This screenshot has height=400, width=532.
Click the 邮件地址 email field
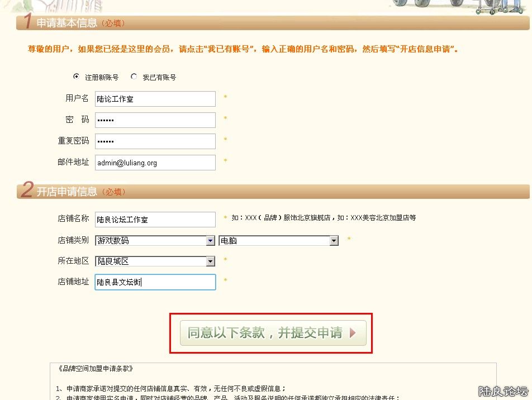(155, 163)
